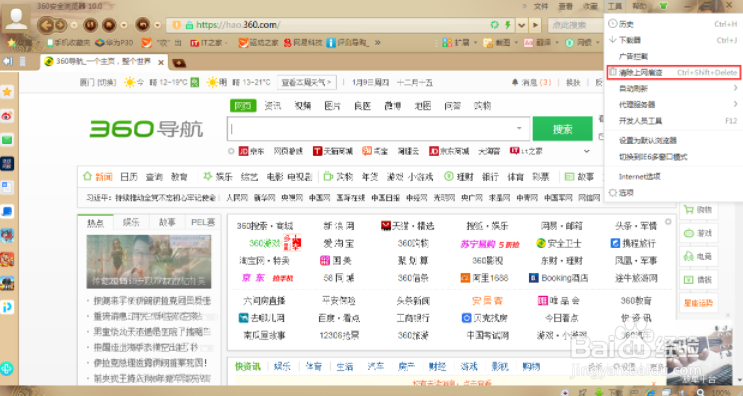The height and width of the screenshot is (396, 743).
Task: Select 清除上网痕迹 menu entry
Action: [x=673, y=72]
